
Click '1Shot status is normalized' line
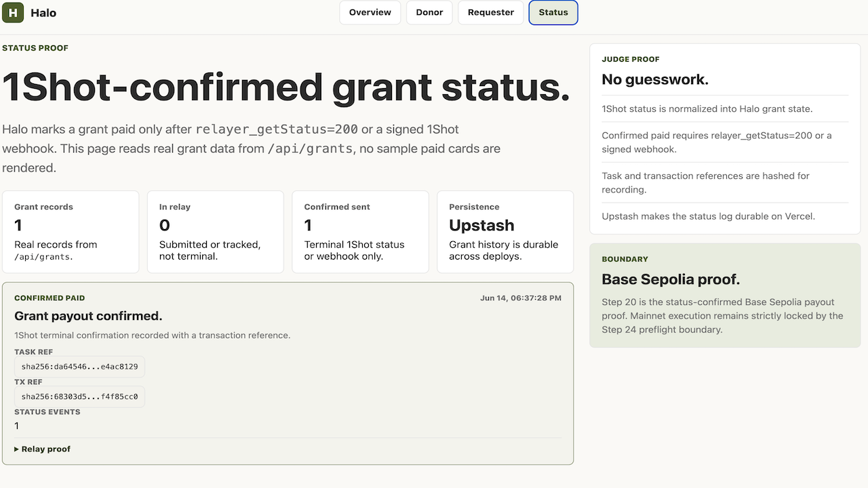pyautogui.click(x=707, y=108)
